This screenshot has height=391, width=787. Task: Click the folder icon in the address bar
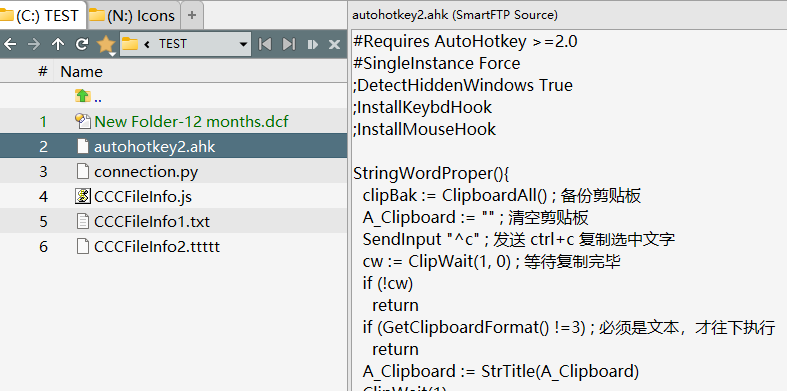point(130,44)
